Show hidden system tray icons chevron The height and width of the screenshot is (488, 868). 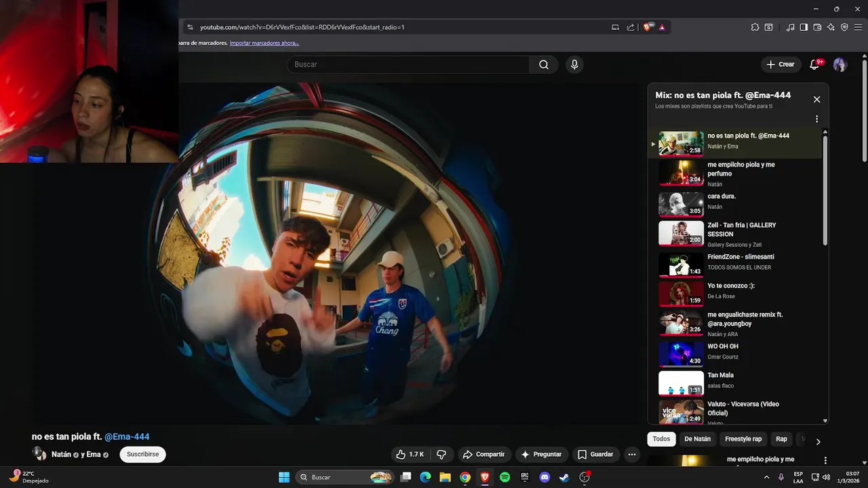pos(766,477)
